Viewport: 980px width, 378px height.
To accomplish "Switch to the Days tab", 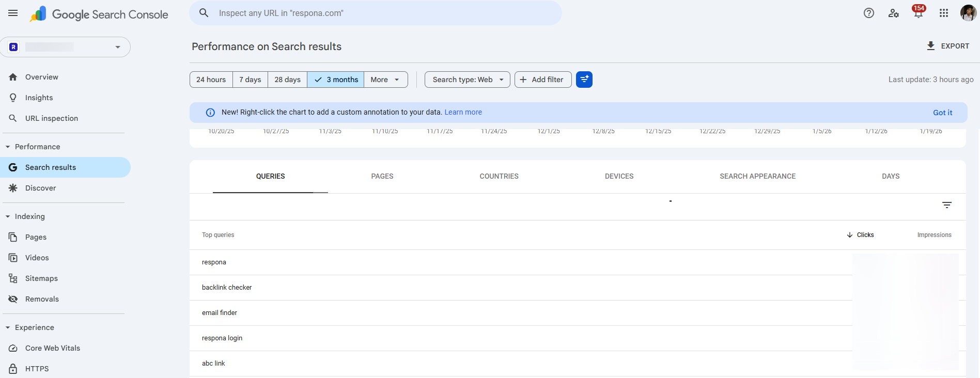I will tap(891, 177).
